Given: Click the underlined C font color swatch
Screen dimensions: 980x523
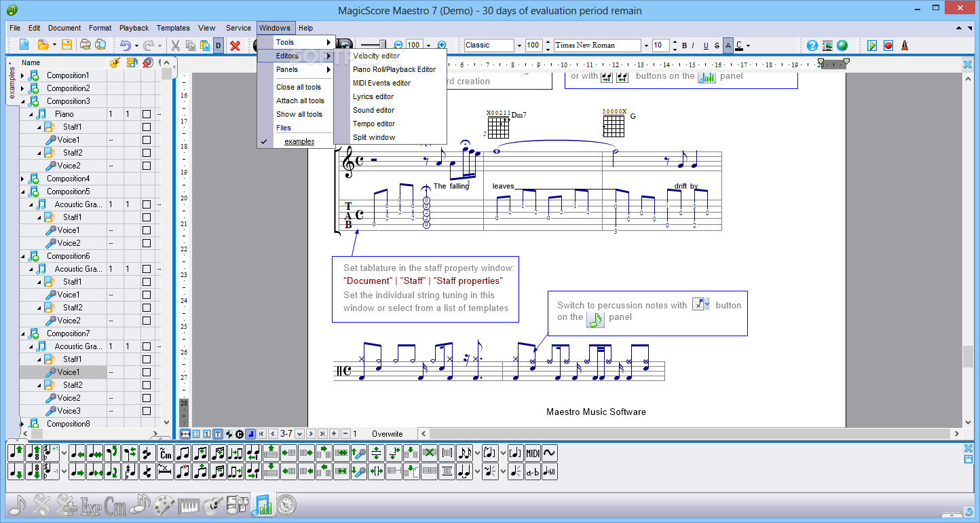Looking at the screenshot, I should click(x=739, y=46).
